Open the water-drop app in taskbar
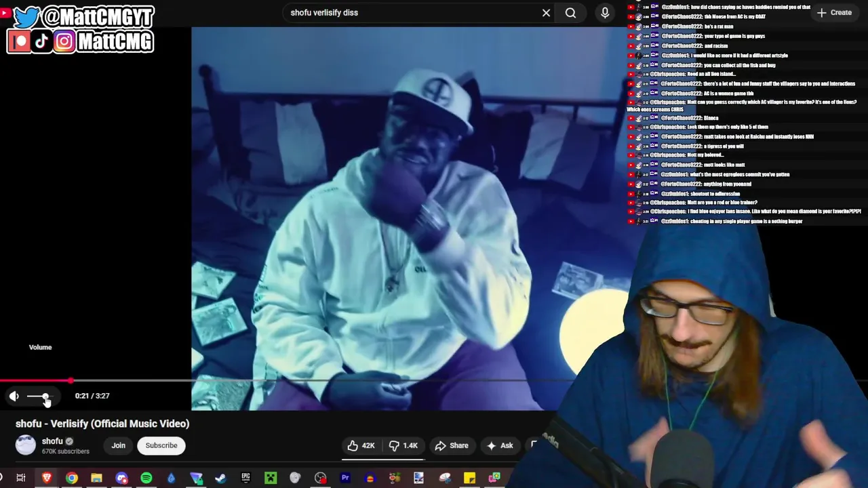This screenshot has height=488, width=868. tap(171, 478)
